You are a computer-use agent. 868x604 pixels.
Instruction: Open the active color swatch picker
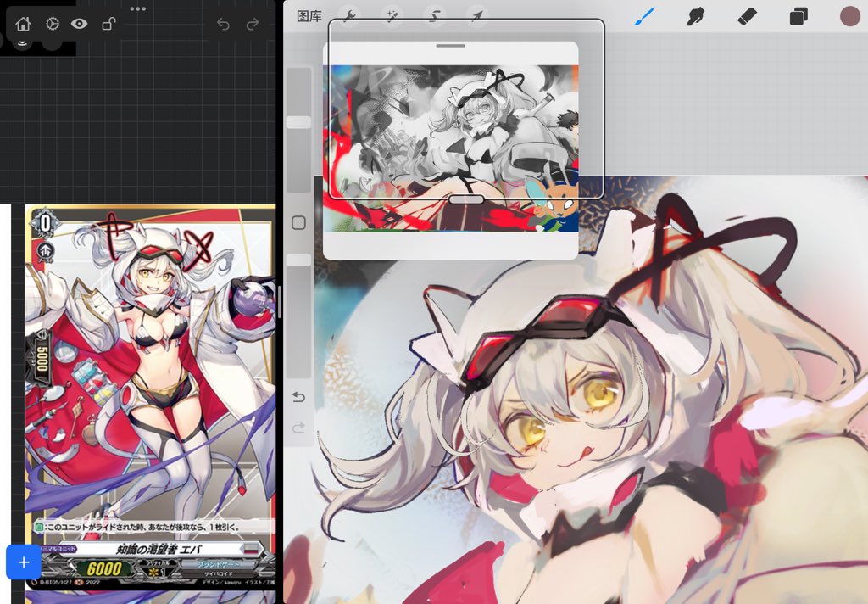[849, 17]
